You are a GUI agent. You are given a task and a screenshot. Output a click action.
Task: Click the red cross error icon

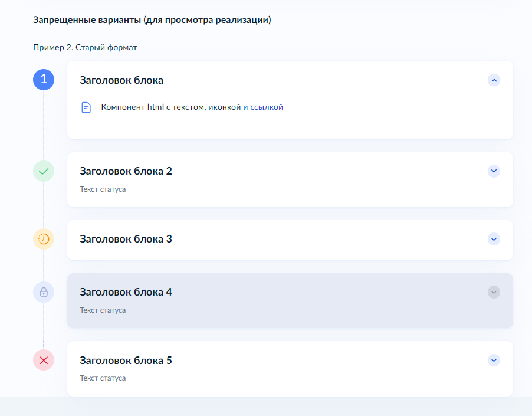point(44,360)
